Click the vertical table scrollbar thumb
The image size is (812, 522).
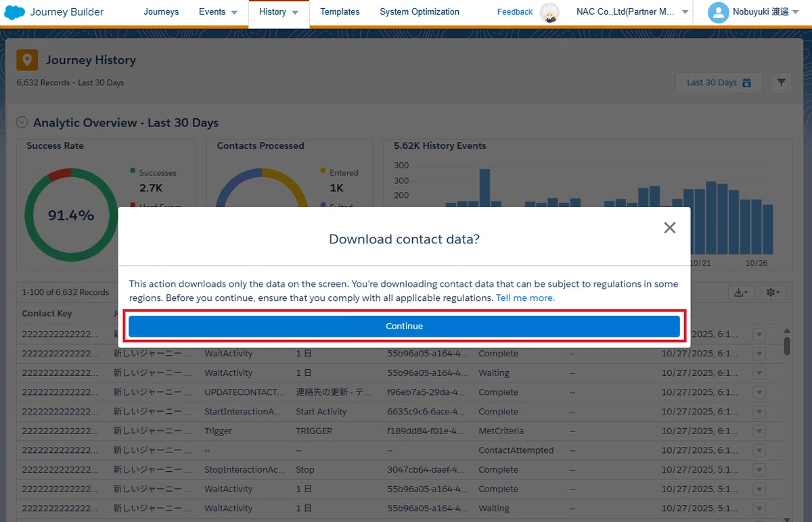coord(787,346)
